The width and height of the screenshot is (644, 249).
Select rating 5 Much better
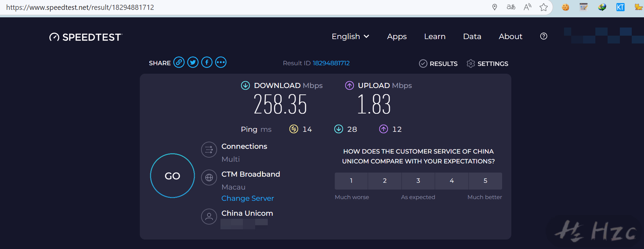click(x=485, y=181)
